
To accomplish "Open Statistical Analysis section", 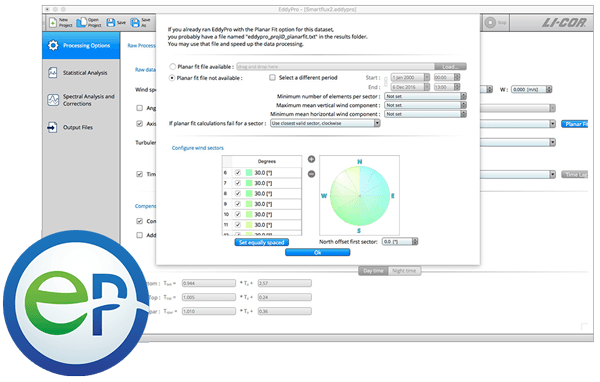I will [x=81, y=72].
